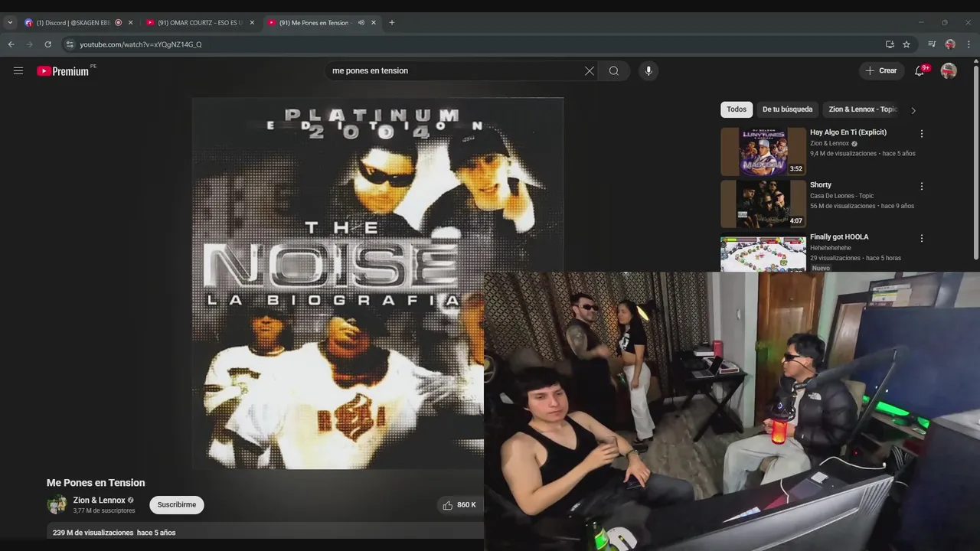The width and height of the screenshot is (980, 551).
Task: Open the Zion & Lennox channel name
Action: point(100,500)
